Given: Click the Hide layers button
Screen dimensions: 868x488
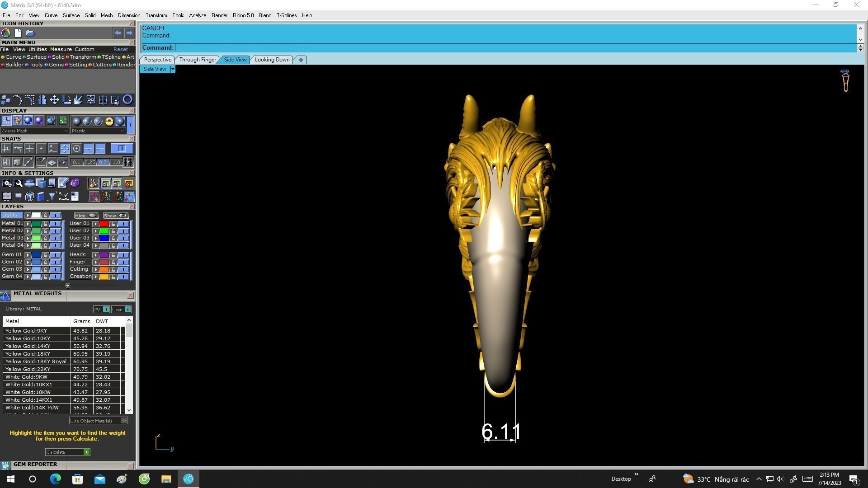Looking at the screenshot, I should tap(86, 216).
